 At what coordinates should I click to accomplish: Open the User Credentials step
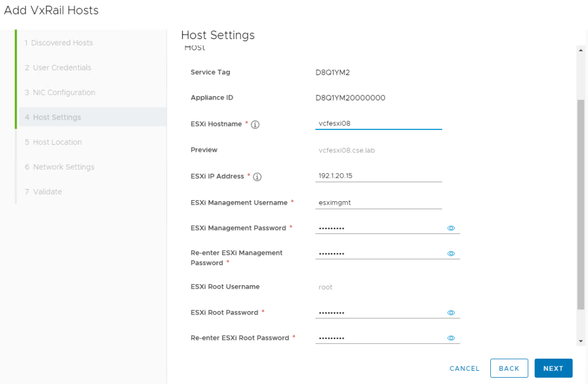(58, 68)
